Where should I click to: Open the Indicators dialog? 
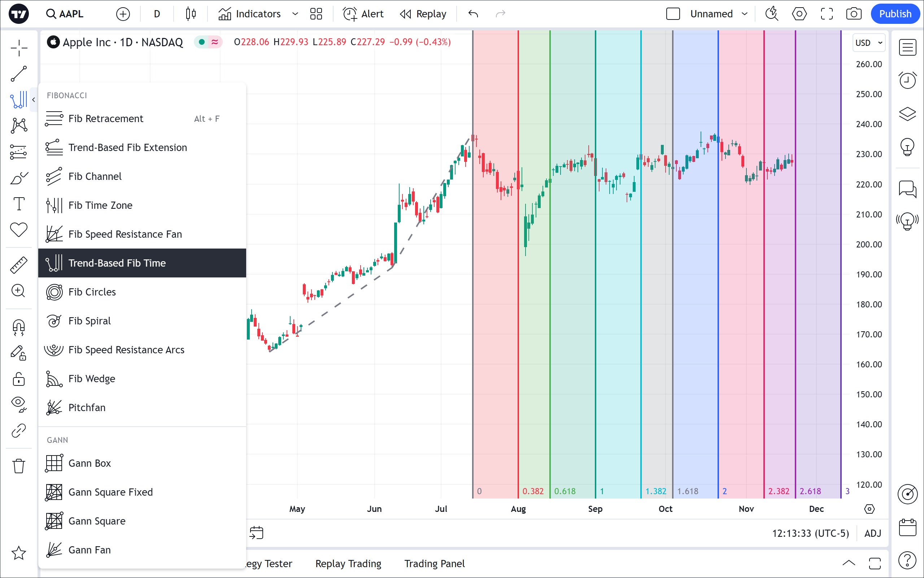click(x=249, y=14)
